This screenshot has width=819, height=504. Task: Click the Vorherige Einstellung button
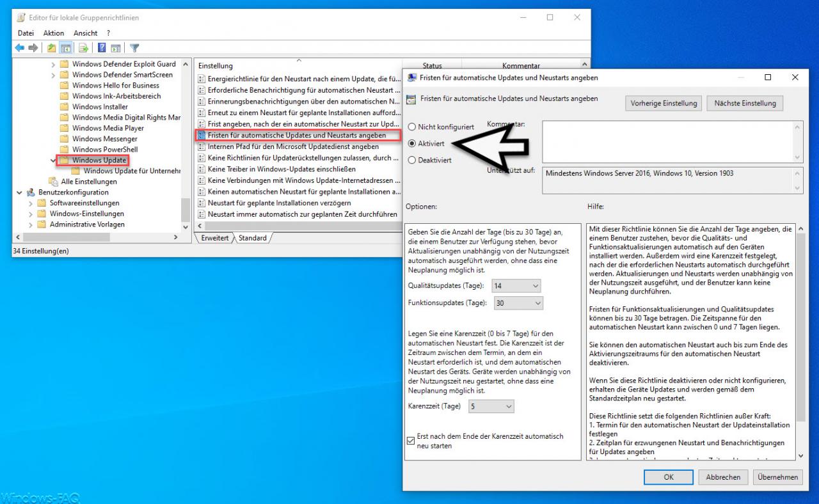coord(664,103)
